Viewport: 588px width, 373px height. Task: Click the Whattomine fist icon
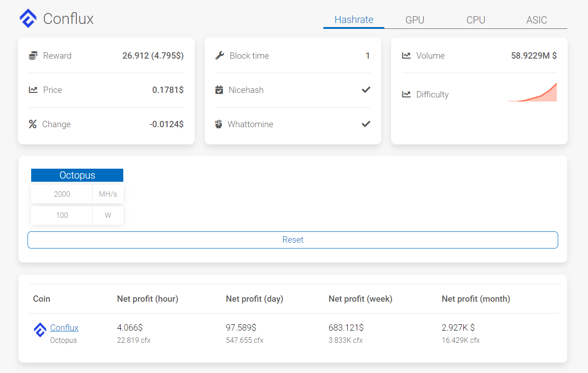[x=219, y=124]
